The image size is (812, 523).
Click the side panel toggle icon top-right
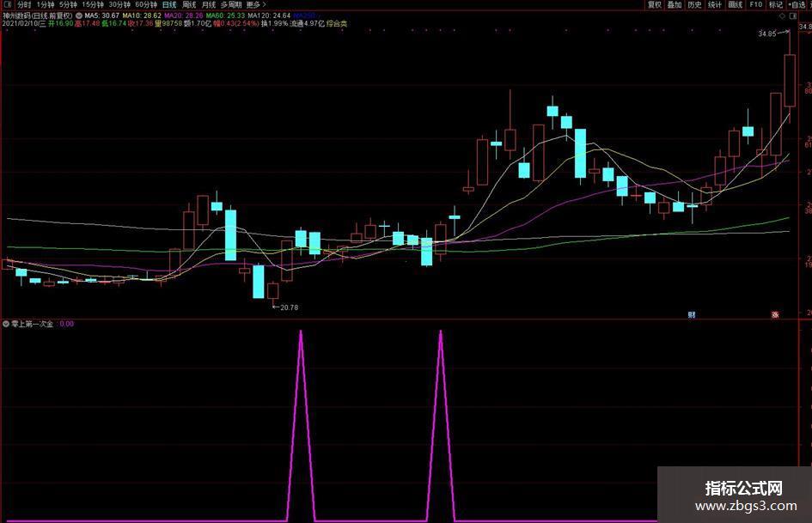pos(792,16)
